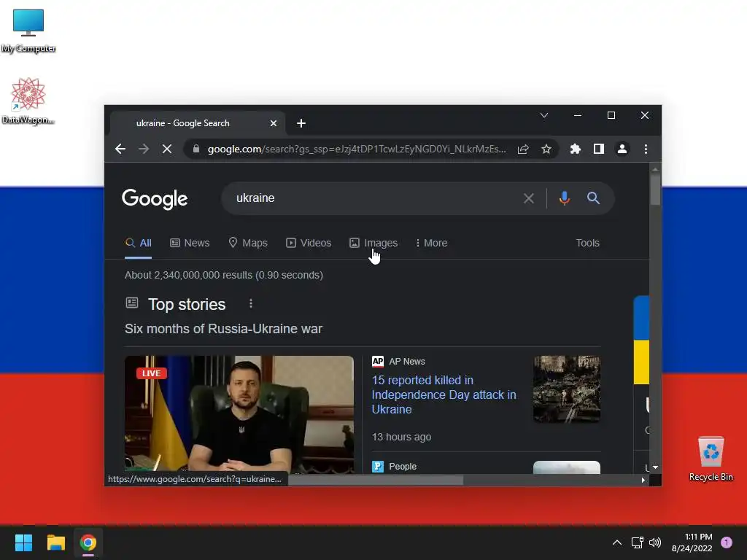Toggle the Chrome side panel icon
The height and width of the screenshot is (560, 747).
click(x=599, y=149)
